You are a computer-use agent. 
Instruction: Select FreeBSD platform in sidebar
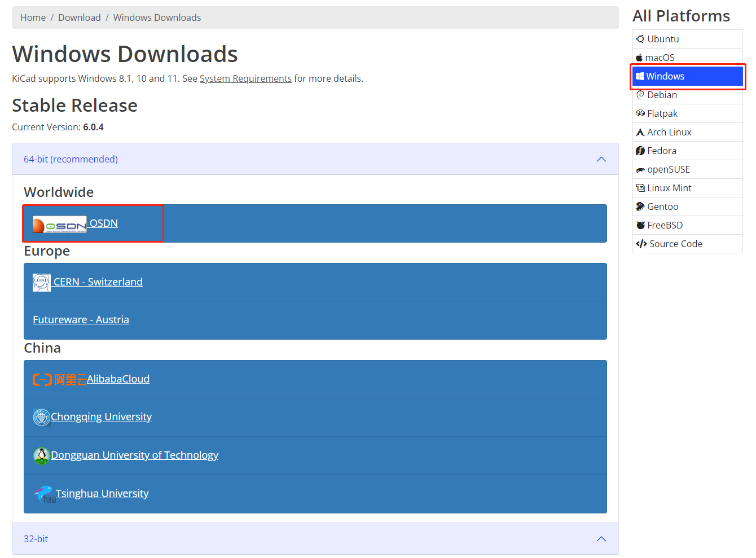click(x=687, y=225)
